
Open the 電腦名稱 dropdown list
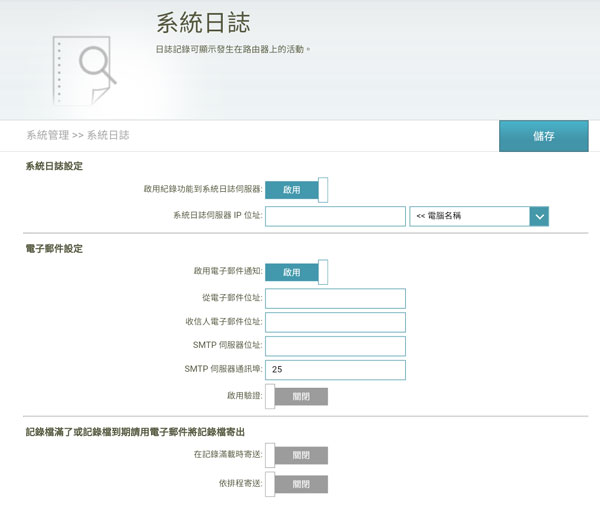coord(469,216)
